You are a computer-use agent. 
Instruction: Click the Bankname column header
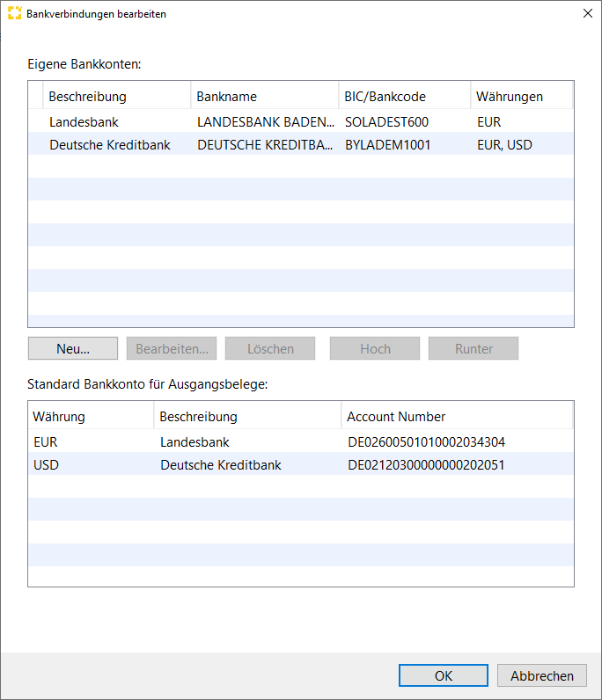[x=265, y=97]
